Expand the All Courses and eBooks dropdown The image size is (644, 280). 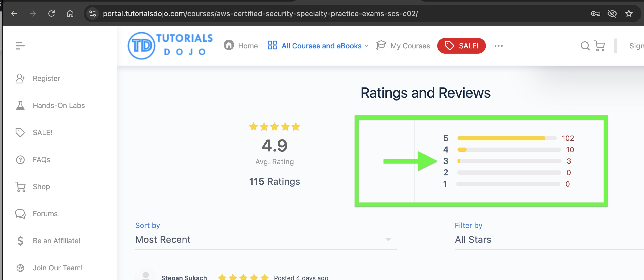coord(318,46)
